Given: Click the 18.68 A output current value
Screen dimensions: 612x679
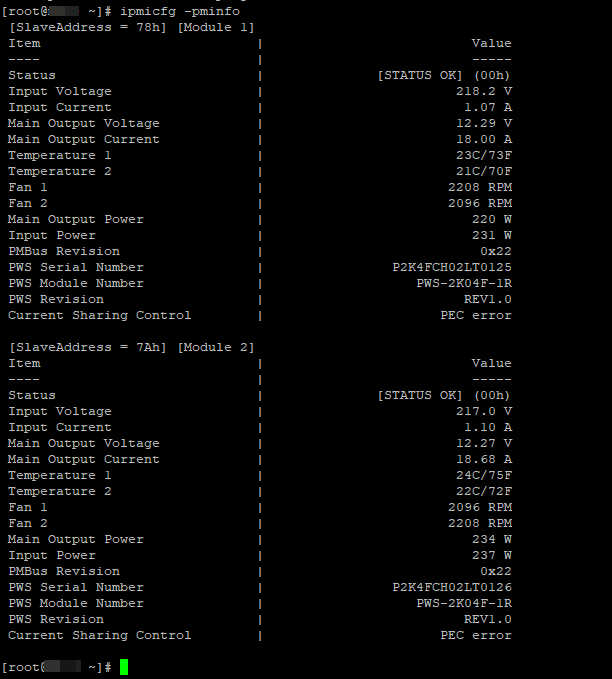Looking at the screenshot, I should (x=484, y=459).
